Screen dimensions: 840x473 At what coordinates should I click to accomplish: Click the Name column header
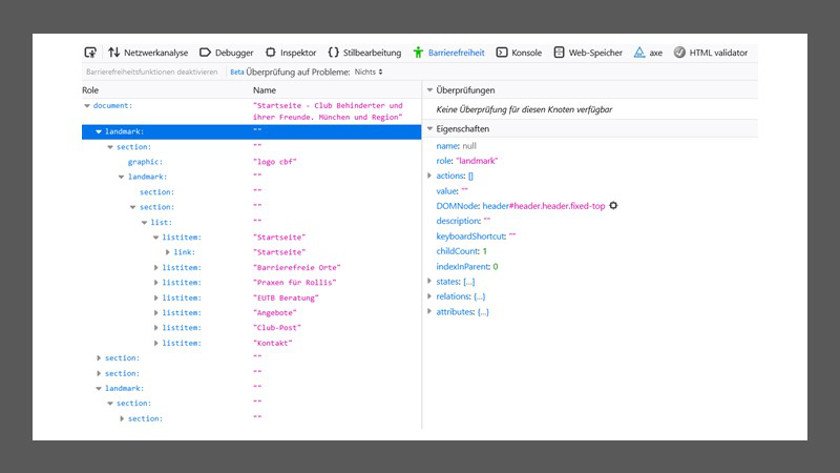point(264,90)
